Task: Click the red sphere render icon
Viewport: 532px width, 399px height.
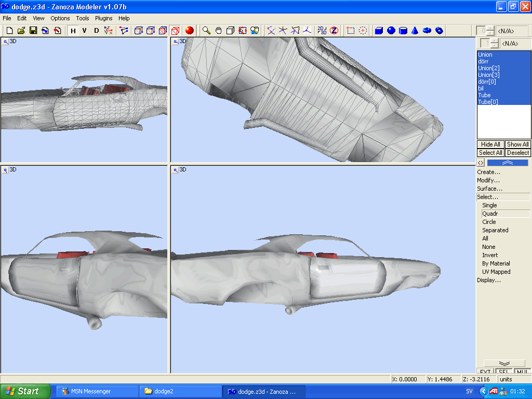Action: pos(190,31)
